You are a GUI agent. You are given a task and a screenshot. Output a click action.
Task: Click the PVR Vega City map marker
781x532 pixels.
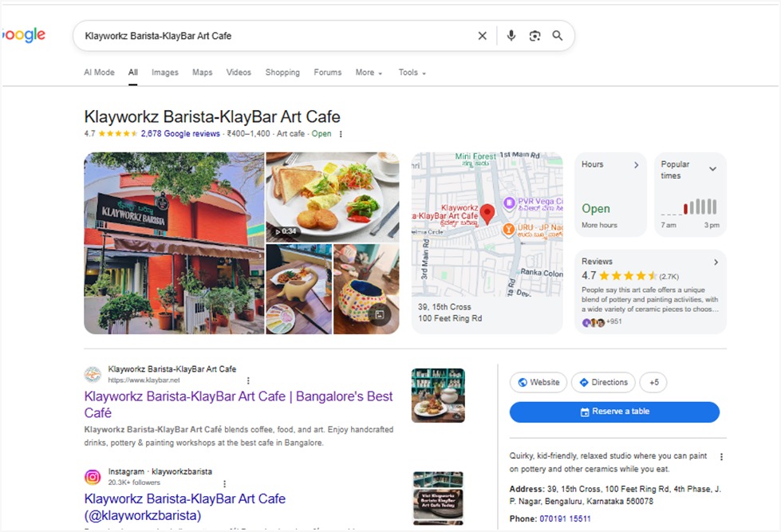508,203
